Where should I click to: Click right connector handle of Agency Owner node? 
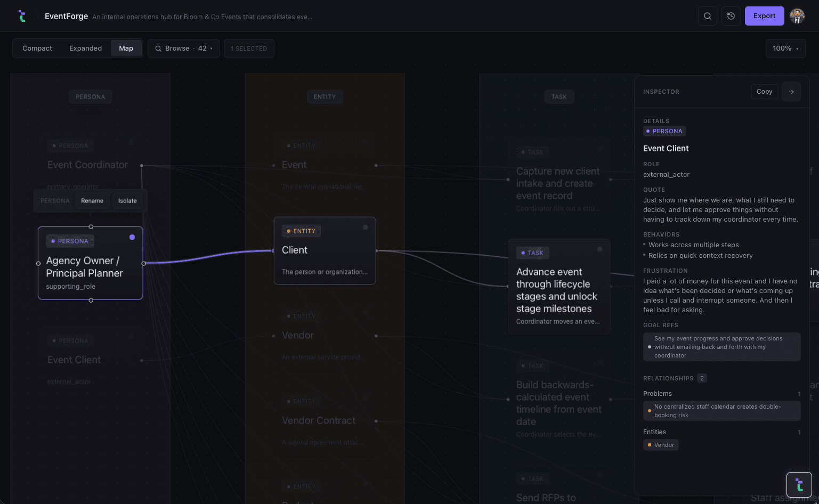pos(144,263)
